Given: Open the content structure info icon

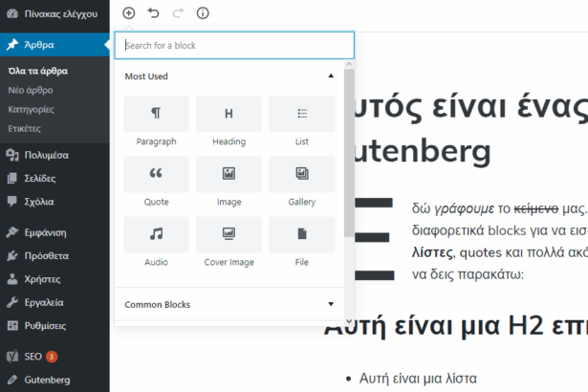Looking at the screenshot, I should [203, 13].
